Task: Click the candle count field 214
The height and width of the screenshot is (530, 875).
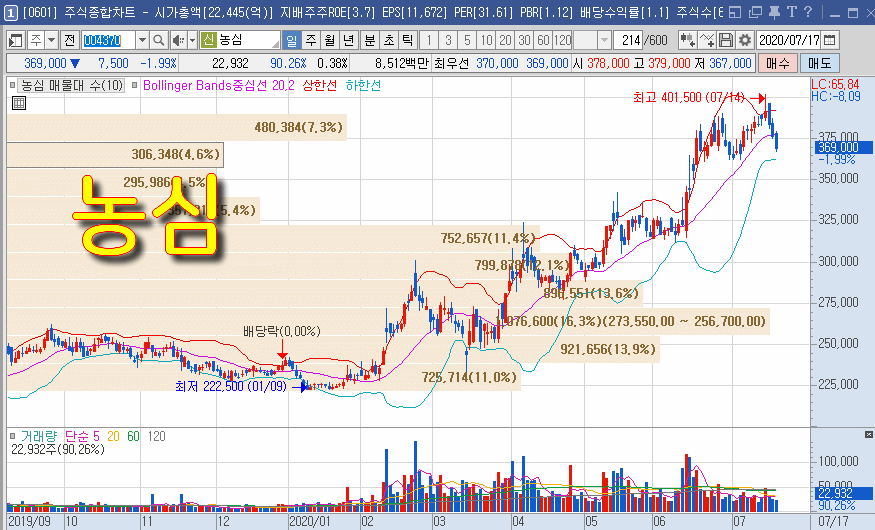Action: click(x=628, y=40)
